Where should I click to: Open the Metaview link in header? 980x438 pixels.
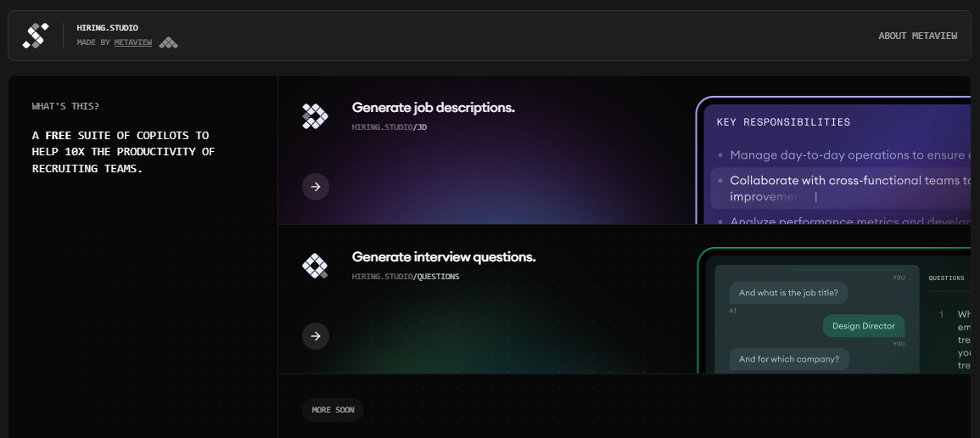point(133,42)
